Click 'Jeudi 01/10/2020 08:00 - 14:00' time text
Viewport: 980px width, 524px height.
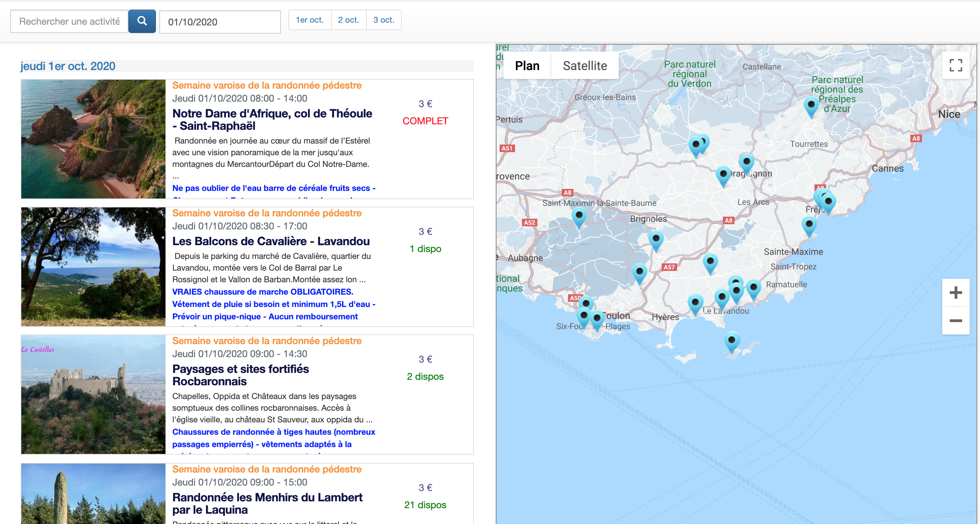(x=240, y=98)
